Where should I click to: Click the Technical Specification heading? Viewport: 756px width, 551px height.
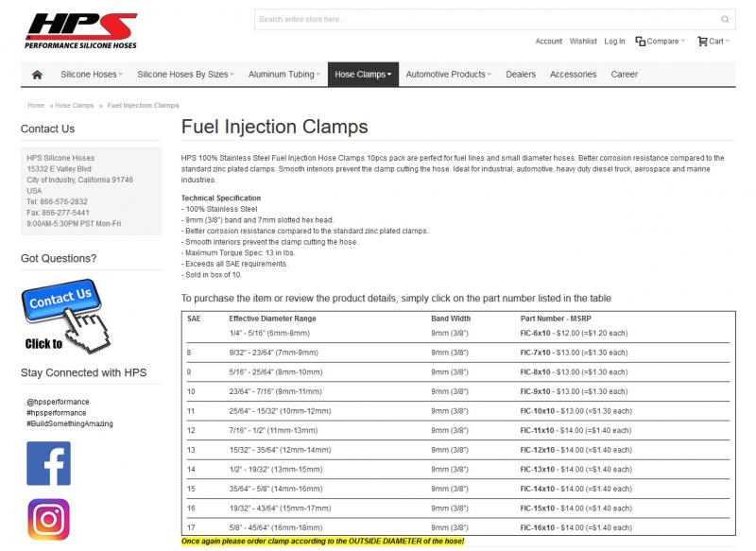(221, 198)
